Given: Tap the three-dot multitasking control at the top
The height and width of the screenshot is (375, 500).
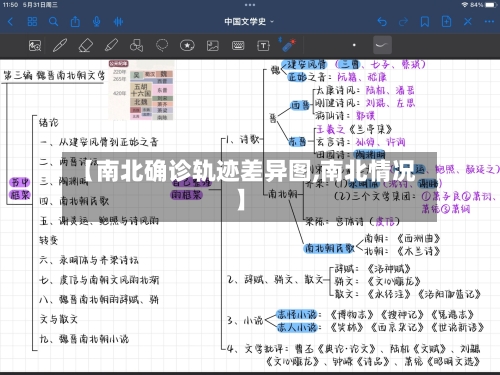Looking at the screenshot, I should [250, 5].
